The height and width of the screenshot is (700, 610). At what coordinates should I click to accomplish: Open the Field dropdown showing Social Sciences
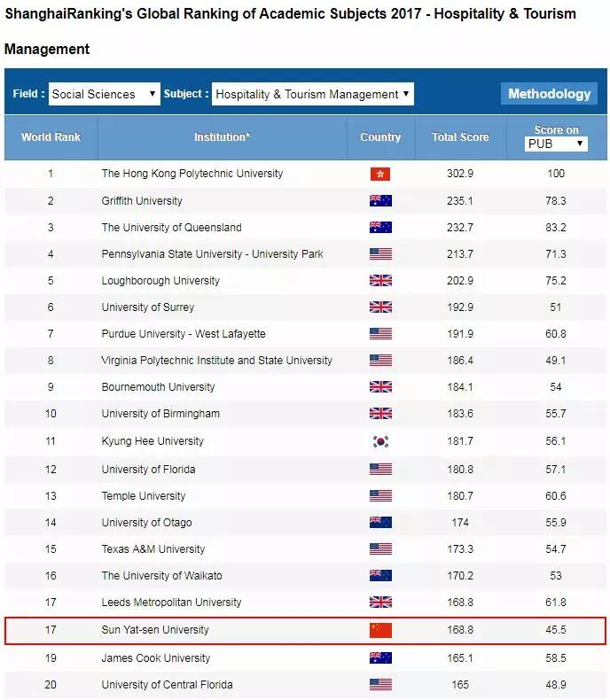pos(104,94)
